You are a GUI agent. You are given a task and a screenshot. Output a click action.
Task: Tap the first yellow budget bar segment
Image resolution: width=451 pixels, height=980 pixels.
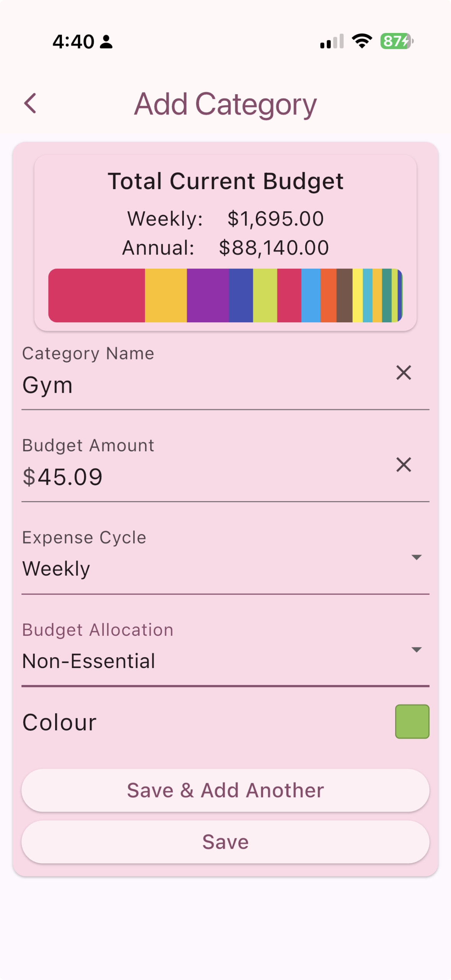pyautogui.click(x=166, y=295)
